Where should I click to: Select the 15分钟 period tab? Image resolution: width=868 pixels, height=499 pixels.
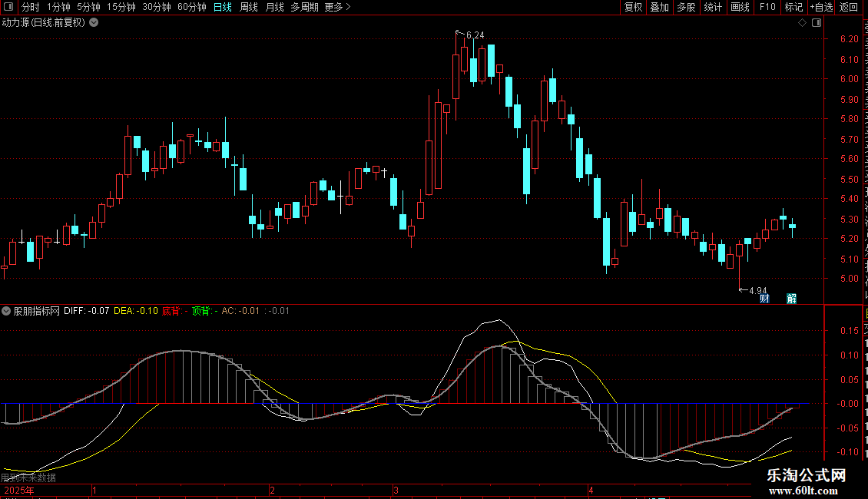point(121,7)
